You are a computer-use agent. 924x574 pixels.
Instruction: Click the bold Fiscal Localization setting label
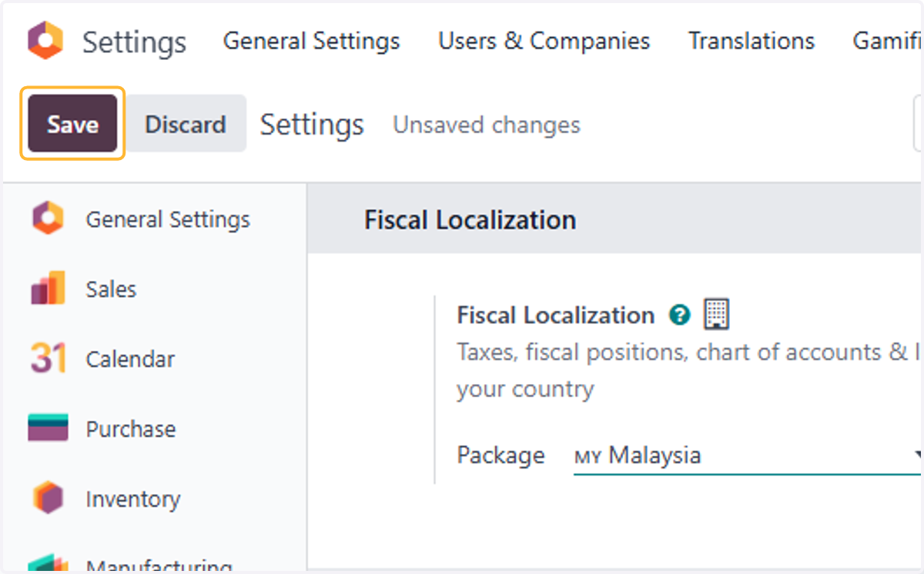(x=556, y=315)
